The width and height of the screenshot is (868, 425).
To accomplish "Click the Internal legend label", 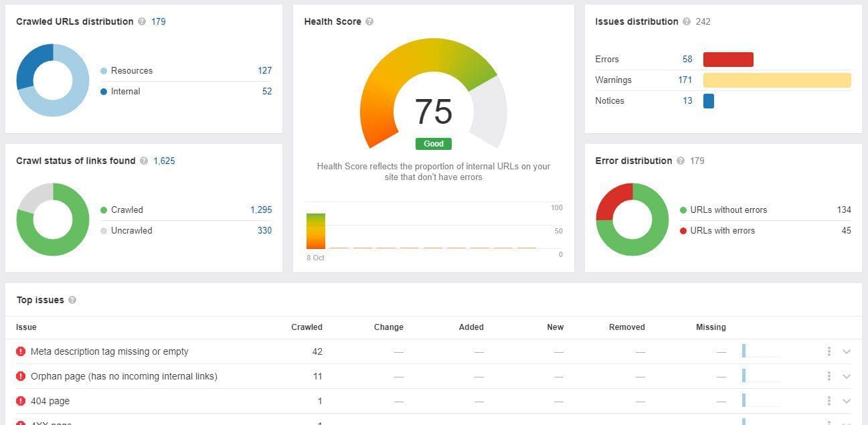I will [x=126, y=91].
